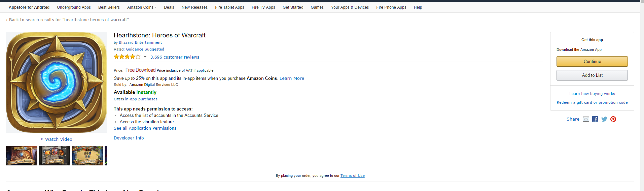Click 'Access the vibration feature' permission text

[147, 122]
